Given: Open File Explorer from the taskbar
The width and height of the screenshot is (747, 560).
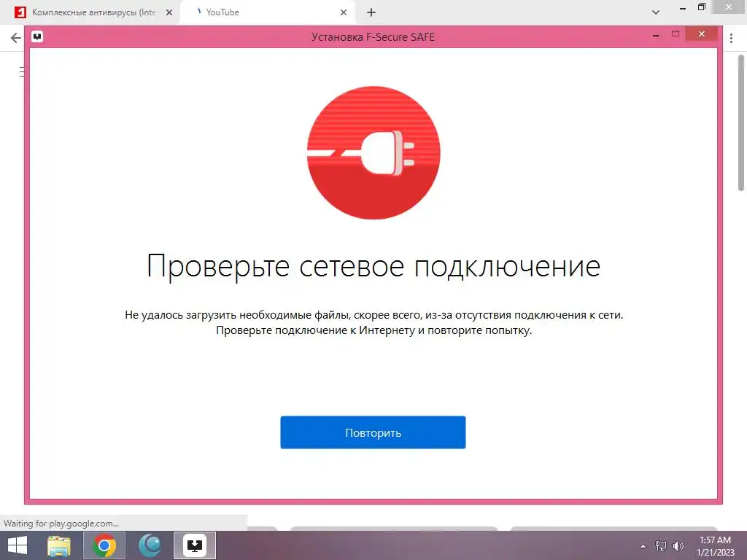Looking at the screenshot, I should click(x=58, y=545).
